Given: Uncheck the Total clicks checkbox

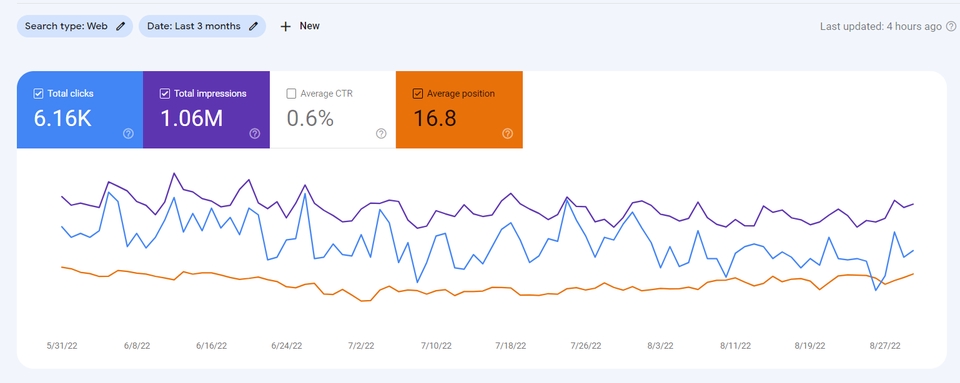Looking at the screenshot, I should (38, 94).
